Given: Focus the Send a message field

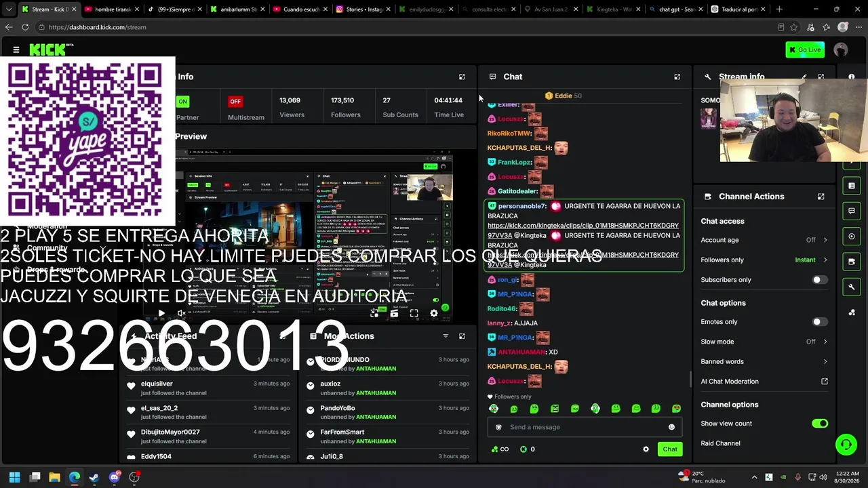Looking at the screenshot, I should [x=585, y=427].
